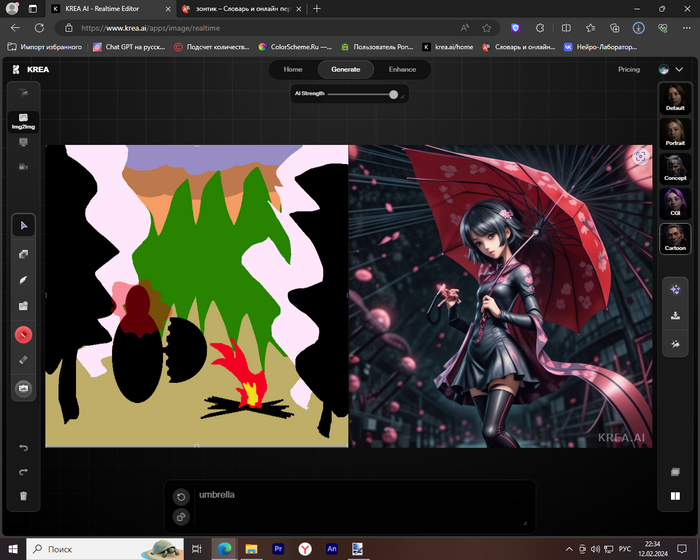The height and width of the screenshot is (560, 700).
Task: Download the generated image
Action: [x=676, y=315]
